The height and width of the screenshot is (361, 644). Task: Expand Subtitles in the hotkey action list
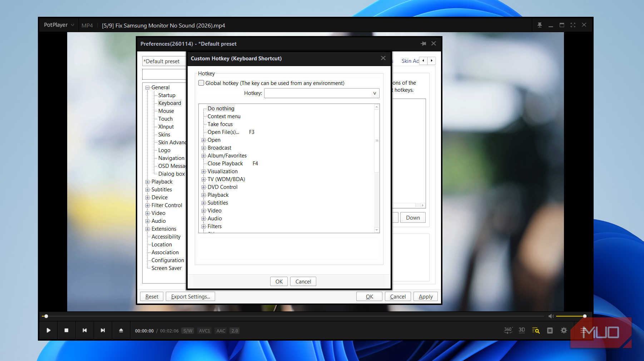pos(203,203)
